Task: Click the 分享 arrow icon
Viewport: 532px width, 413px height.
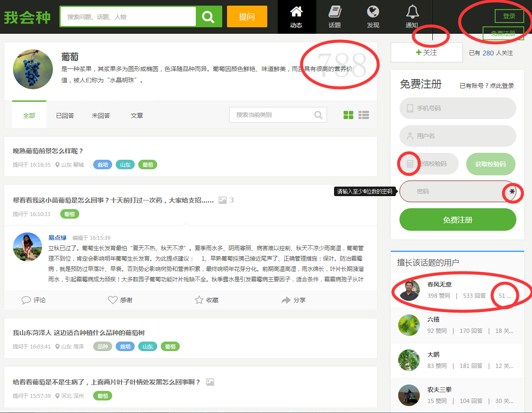Action: [x=286, y=300]
